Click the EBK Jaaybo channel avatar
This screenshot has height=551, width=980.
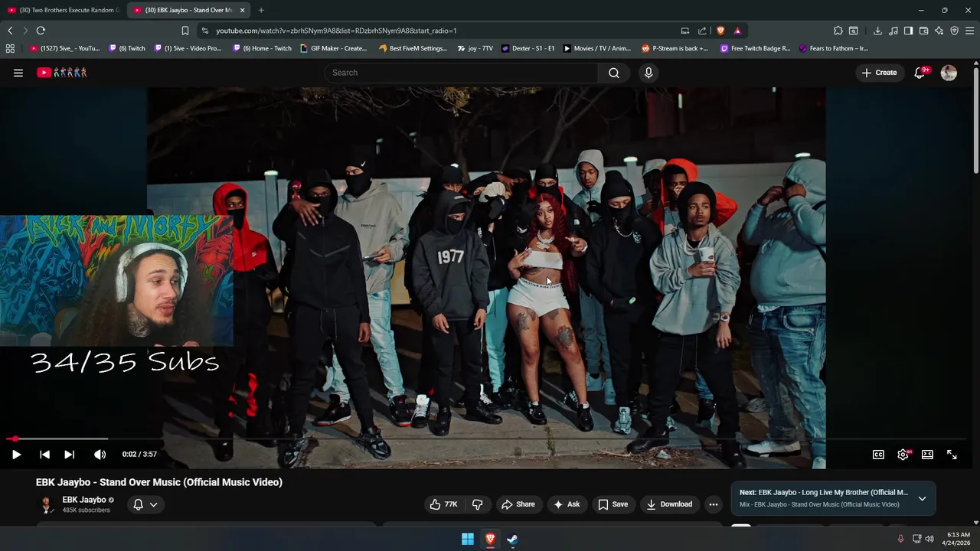click(47, 504)
